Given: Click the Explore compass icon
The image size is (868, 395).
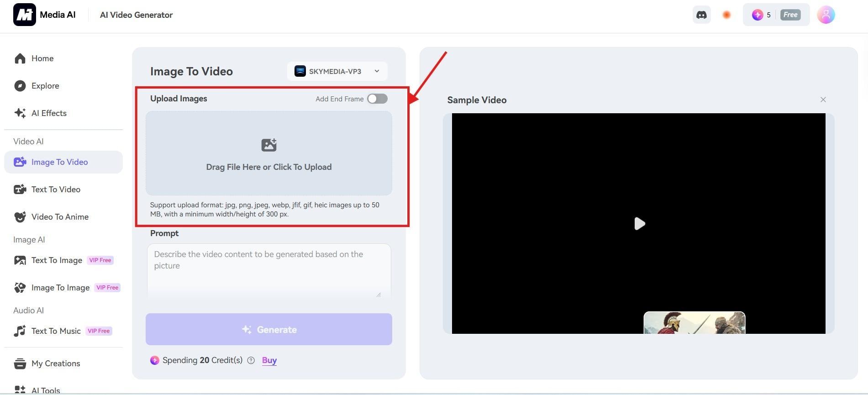Looking at the screenshot, I should click(20, 86).
